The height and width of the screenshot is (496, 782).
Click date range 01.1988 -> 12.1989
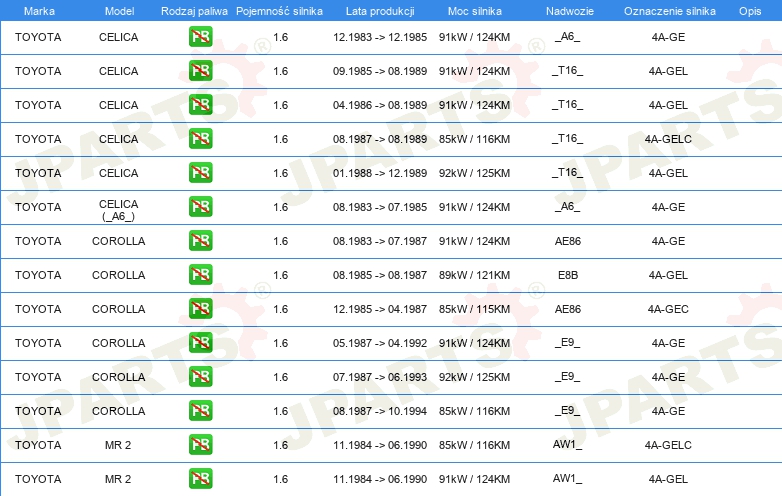pos(380,173)
